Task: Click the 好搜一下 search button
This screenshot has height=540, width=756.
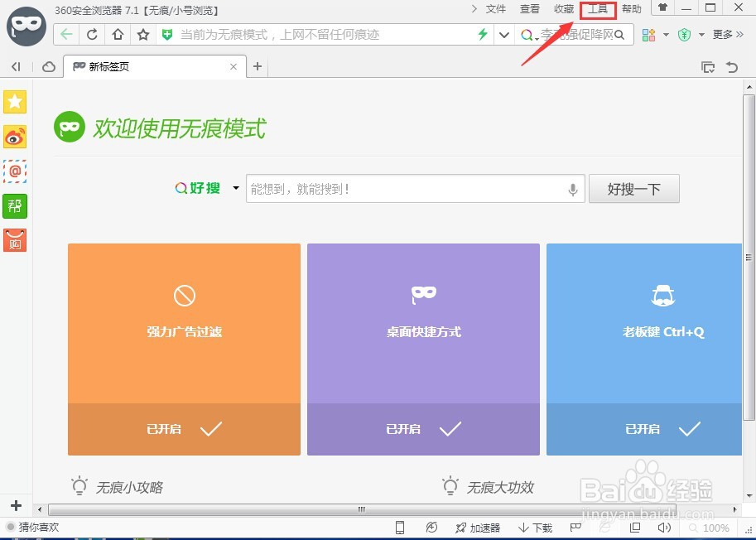Action: pyautogui.click(x=634, y=189)
